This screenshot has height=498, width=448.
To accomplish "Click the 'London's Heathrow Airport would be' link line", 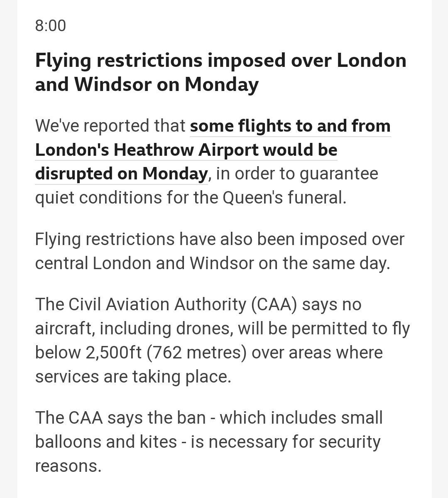I will click(x=186, y=150).
